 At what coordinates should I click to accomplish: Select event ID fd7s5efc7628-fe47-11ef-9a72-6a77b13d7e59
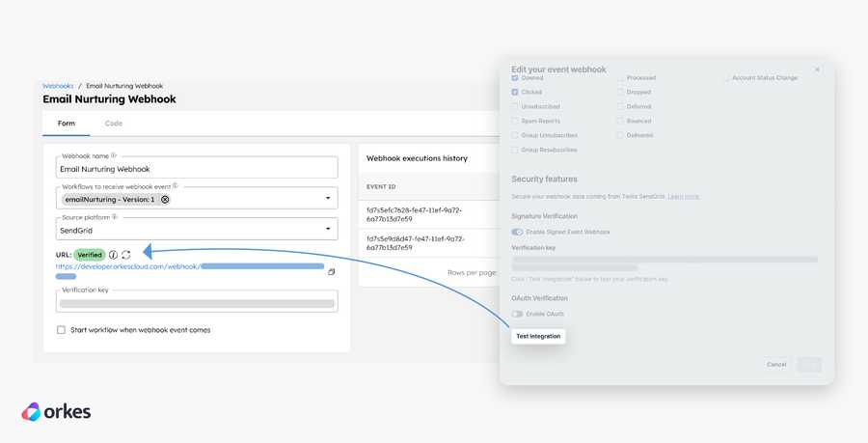click(414, 214)
